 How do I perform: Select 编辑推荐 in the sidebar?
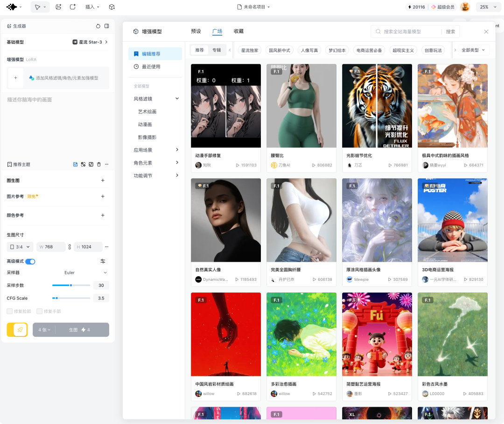point(155,54)
